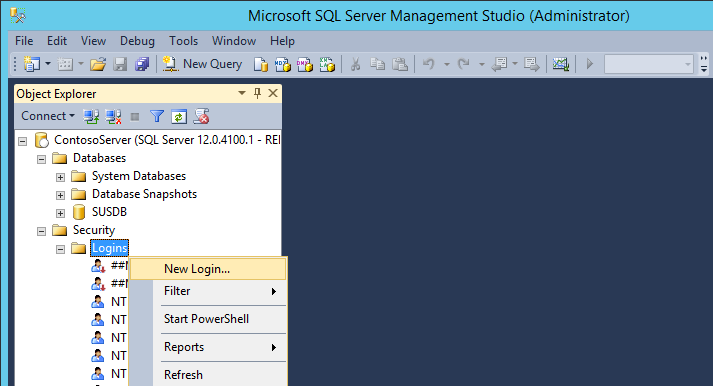Collapse the Logins folder

coord(60,249)
